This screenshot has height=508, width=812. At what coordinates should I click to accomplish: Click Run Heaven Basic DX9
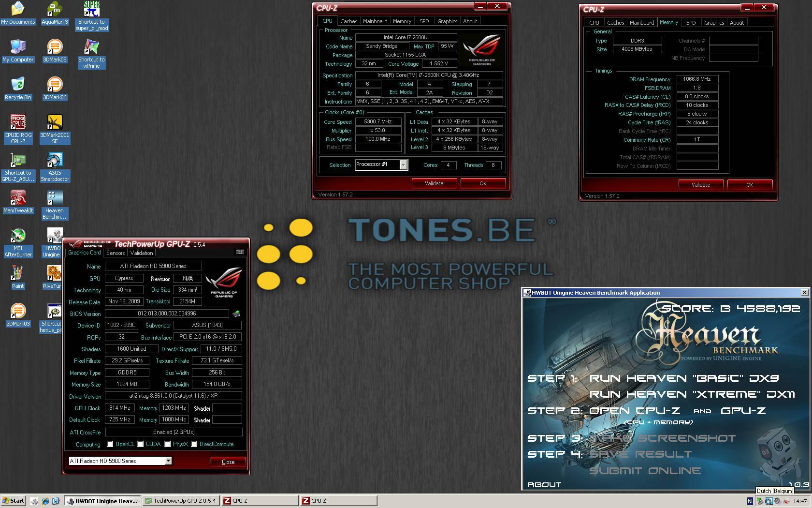point(684,378)
